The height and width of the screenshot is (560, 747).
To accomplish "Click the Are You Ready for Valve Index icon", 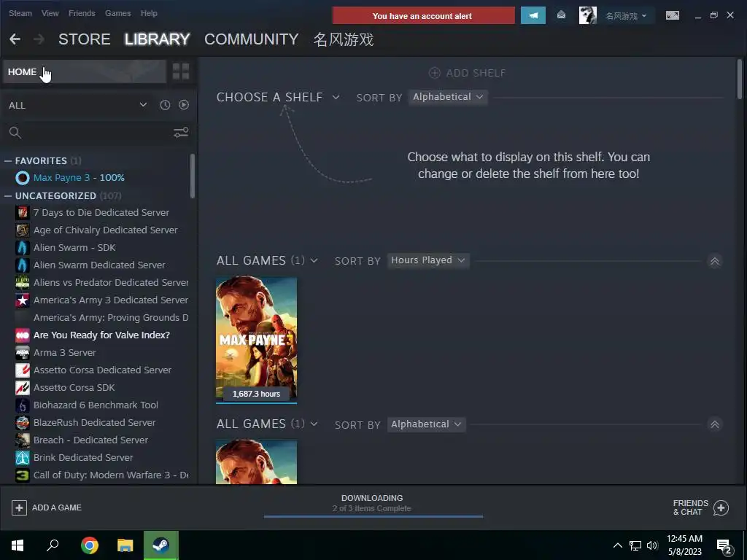I will pos(23,335).
